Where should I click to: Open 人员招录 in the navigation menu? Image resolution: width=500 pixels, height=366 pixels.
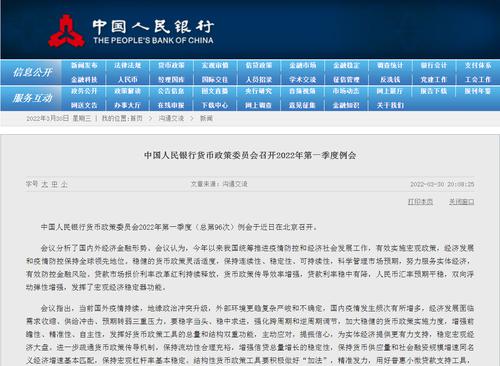click(259, 79)
